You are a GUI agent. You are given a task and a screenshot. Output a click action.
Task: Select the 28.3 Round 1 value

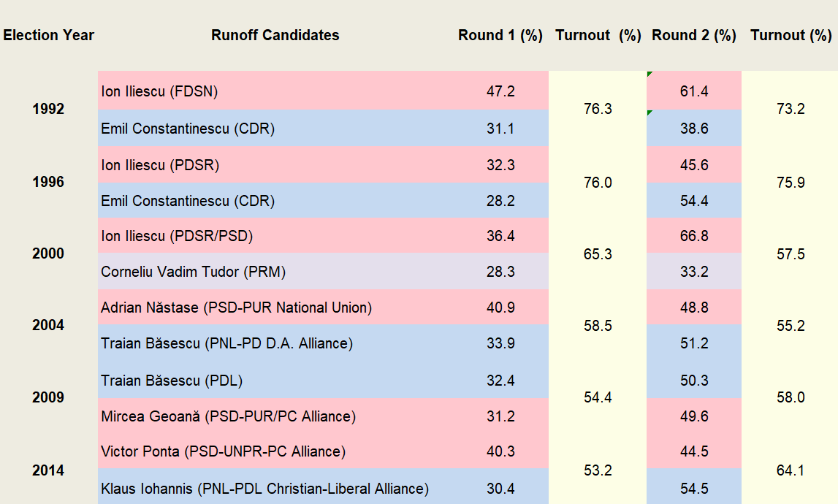(500, 272)
